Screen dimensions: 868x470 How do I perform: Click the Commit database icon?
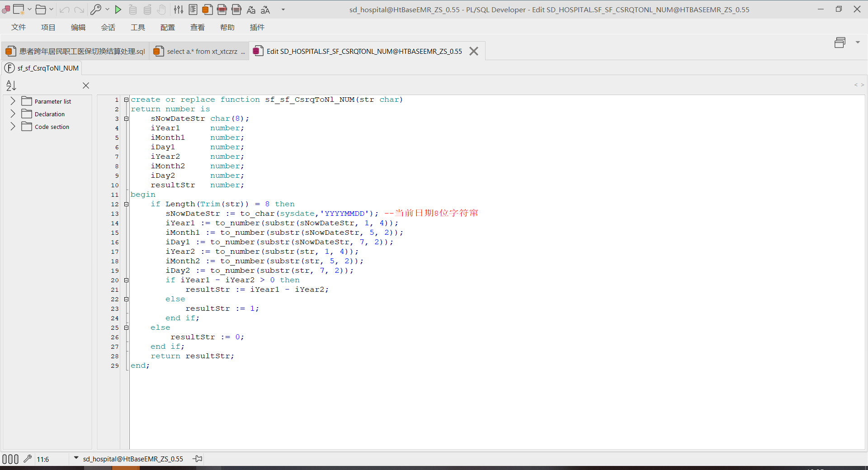click(133, 9)
